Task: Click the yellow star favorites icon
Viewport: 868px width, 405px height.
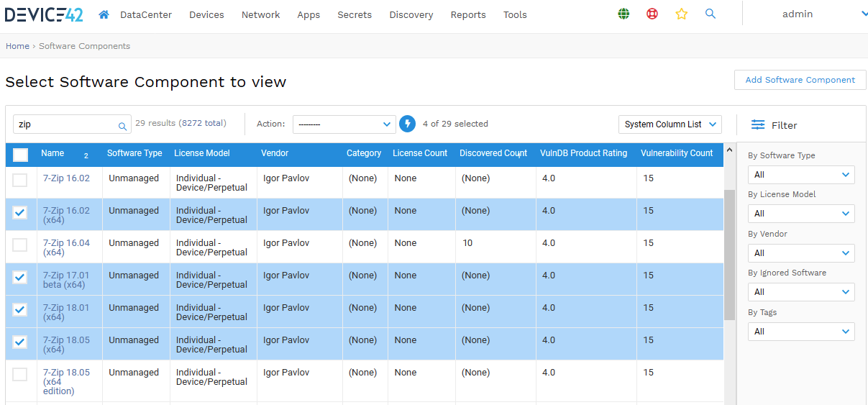Action: pos(682,14)
